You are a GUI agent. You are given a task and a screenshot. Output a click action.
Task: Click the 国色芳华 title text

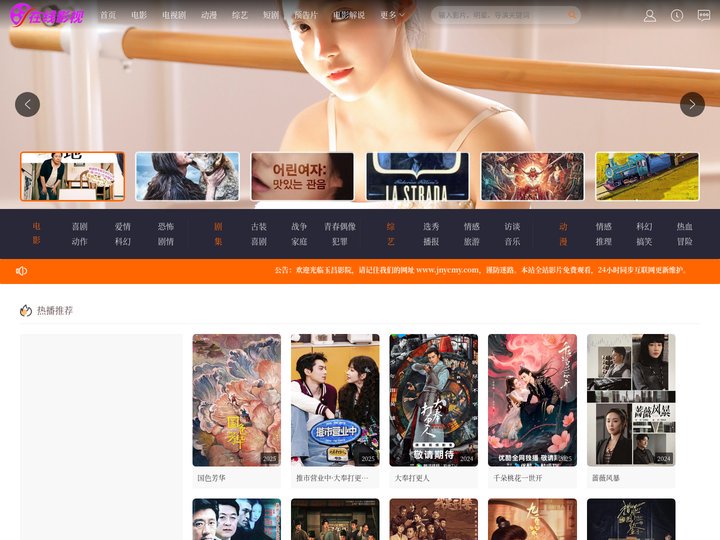coord(211,478)
